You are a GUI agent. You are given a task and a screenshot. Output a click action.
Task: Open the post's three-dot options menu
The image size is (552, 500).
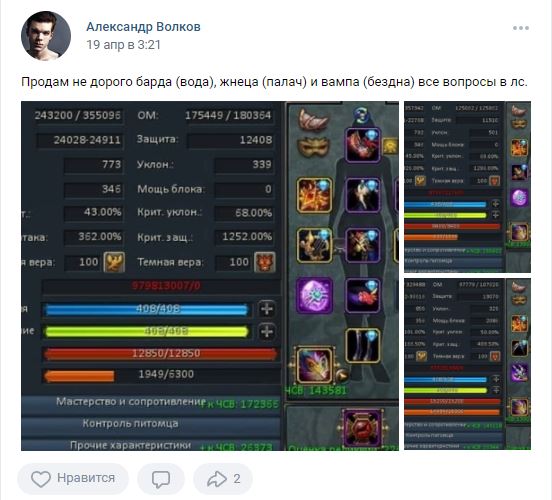point(521,28)
